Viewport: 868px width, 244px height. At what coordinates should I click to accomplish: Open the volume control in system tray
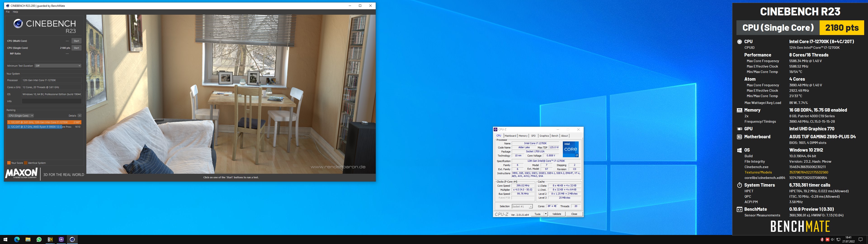[x=833, y=240]
